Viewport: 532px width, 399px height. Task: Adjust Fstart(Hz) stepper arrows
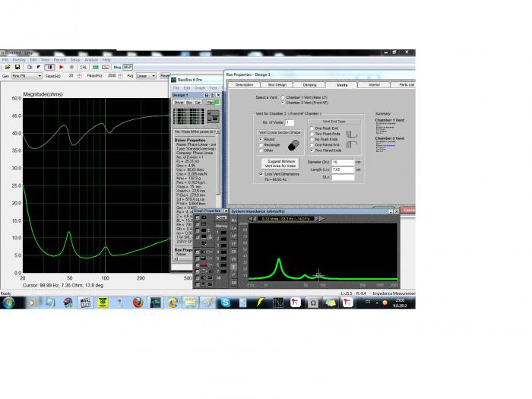[x=79, y=76]
